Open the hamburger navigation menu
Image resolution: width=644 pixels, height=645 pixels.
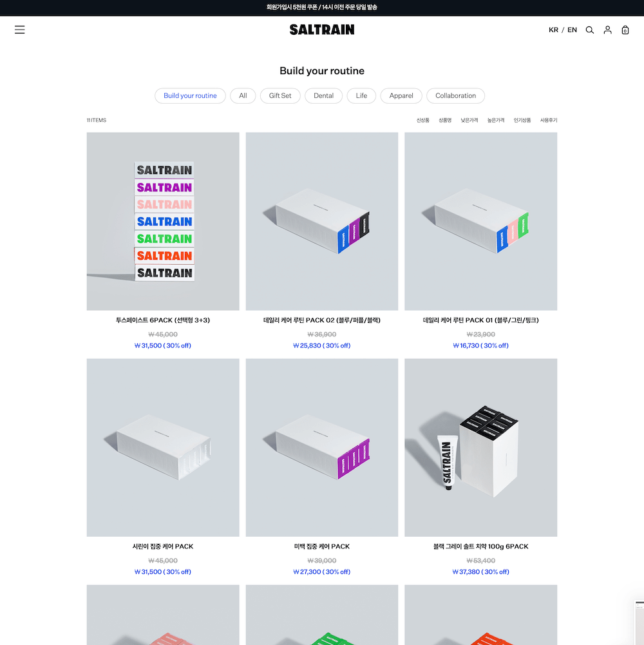point(20,30)
